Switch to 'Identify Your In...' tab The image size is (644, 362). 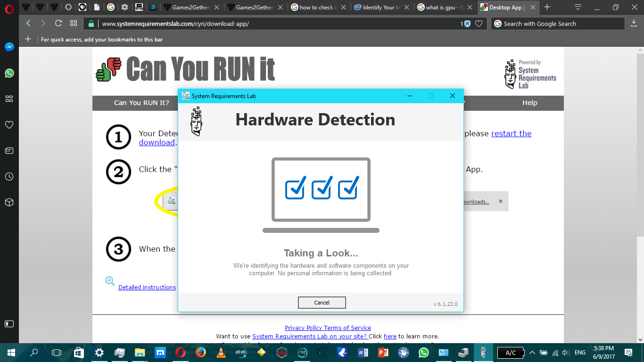[x=381, y=7]
